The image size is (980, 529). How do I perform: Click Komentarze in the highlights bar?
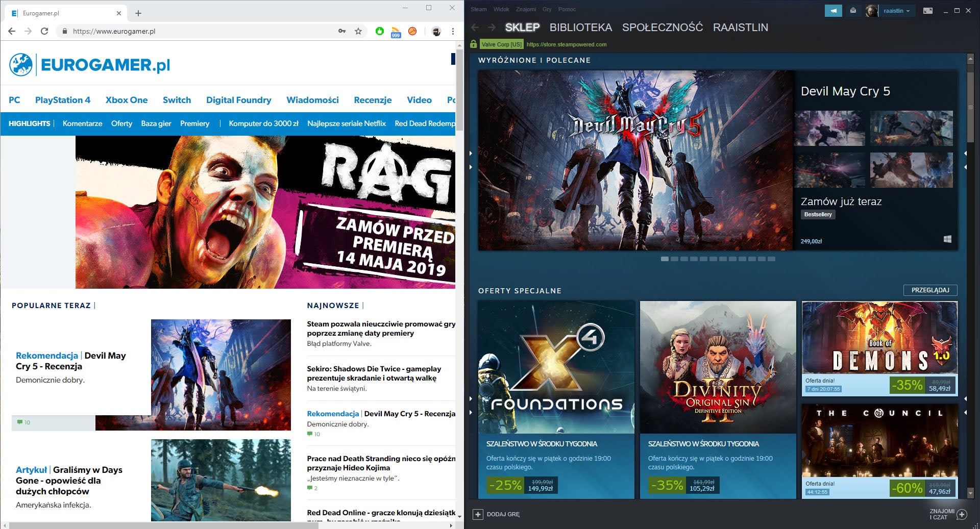(x=82, y=123)
